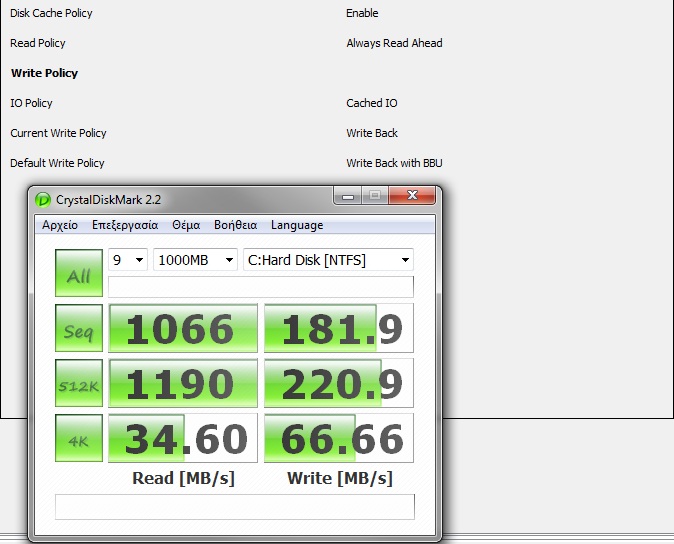Open the Αρχείο menu
The width and height of the screenshot is (674, 544).
[x=60, y=225]
